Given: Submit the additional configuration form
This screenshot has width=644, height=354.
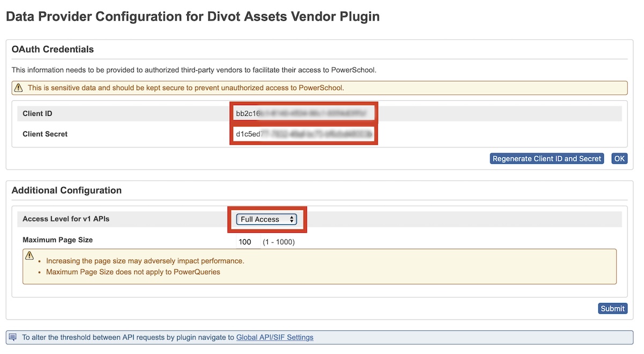Looking at the screenshot, I should [x=612, y=308].
